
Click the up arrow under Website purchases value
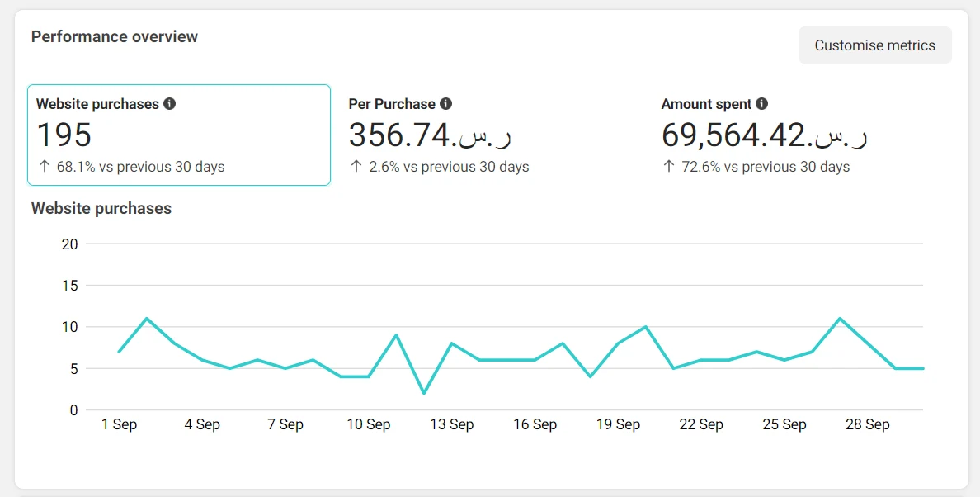pos(44,167)
